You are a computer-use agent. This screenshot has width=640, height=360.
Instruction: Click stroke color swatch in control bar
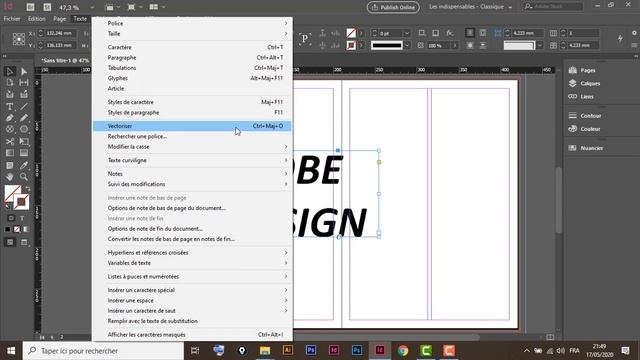[351, 45]
